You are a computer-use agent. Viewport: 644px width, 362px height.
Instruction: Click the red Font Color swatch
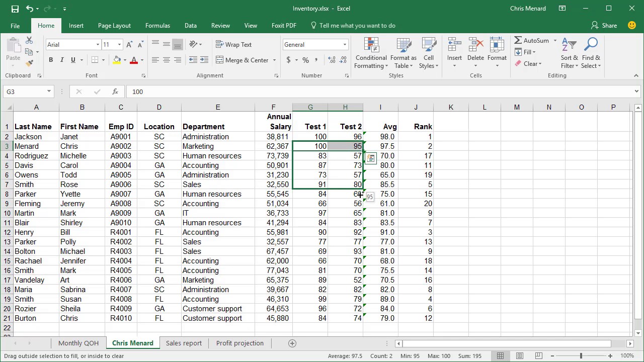point(134,60)
